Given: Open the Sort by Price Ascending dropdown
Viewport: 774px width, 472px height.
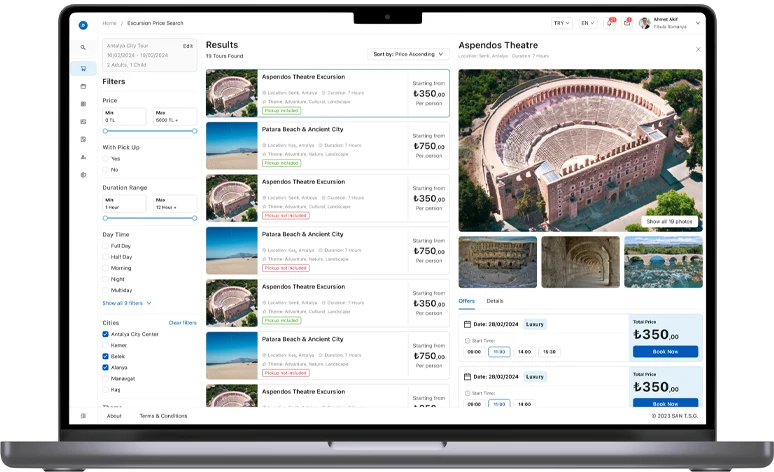Looking at the screenshot, I should [x=408, y=54].
